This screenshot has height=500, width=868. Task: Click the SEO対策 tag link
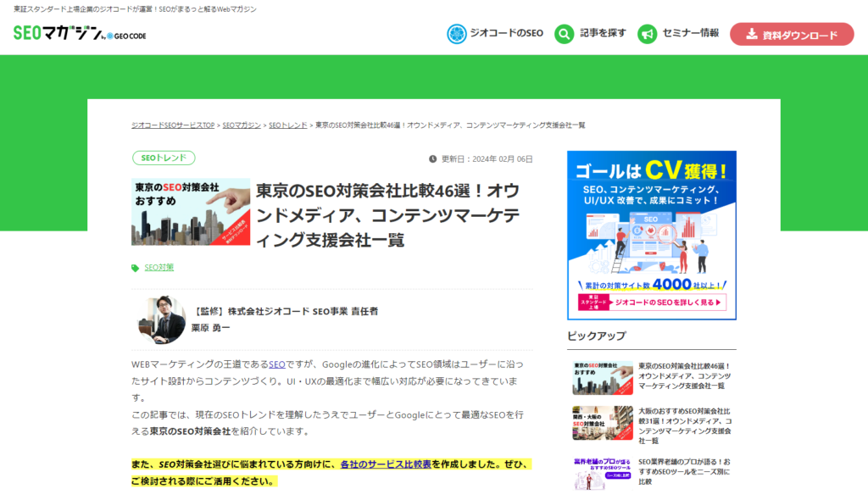[x=159, y=268]
